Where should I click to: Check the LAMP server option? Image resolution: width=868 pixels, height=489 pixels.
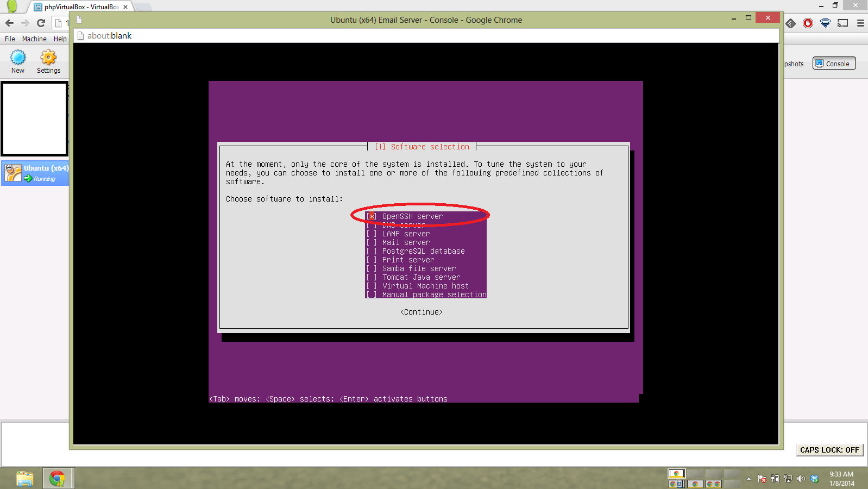[x=372, y=234]
